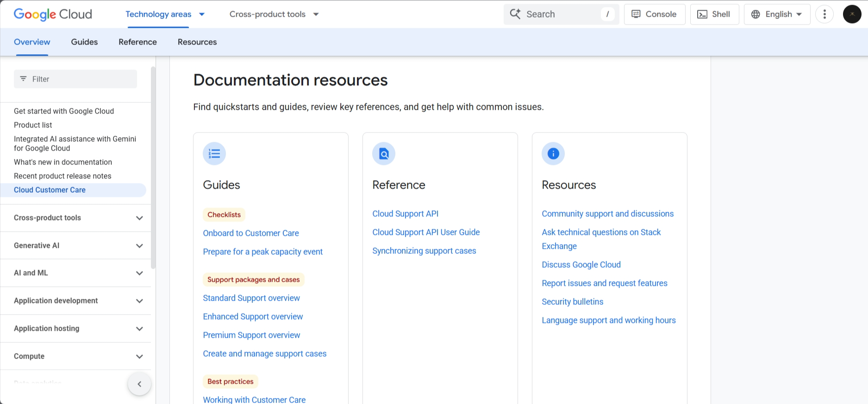The width and height of the screenshot is (868, 404).
Task: Click the Guides list icon
Action: pyautogui.click(x=214, y=154)
